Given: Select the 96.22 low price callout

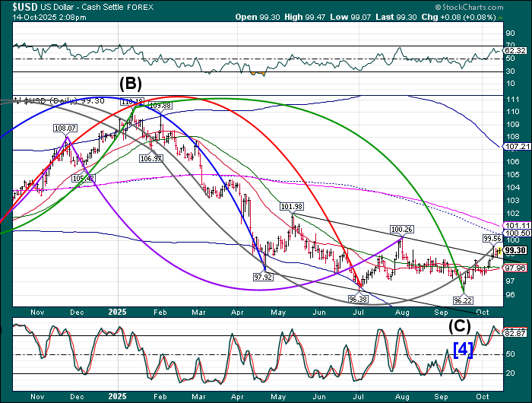Looking at the screenshot, I should click(463, 300).
